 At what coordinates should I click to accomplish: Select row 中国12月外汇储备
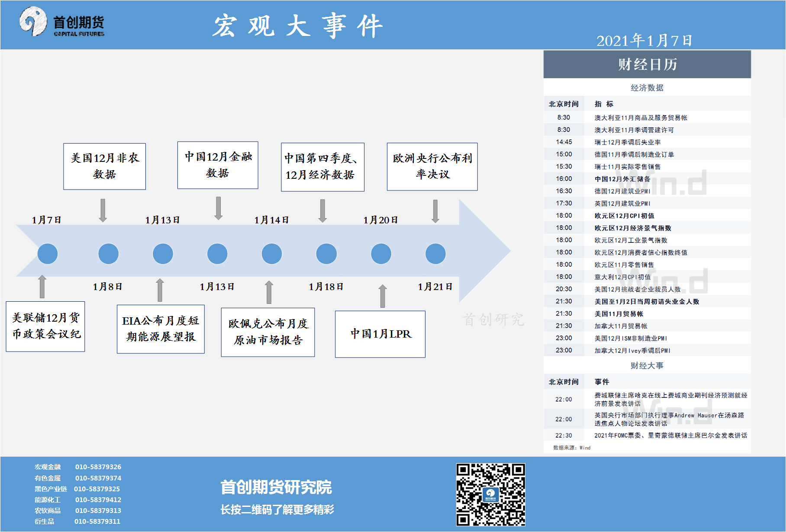647,179
